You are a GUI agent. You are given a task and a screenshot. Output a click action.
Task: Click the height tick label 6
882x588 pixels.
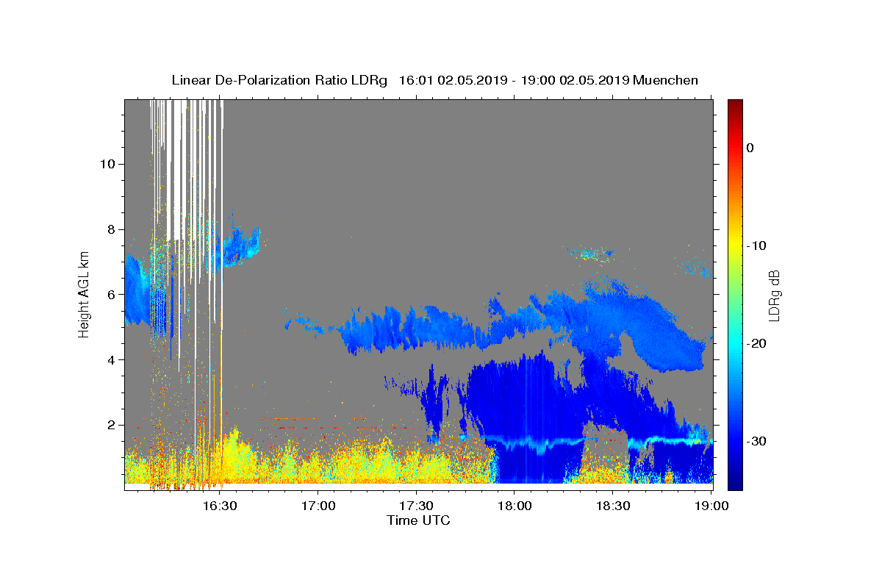110,295
